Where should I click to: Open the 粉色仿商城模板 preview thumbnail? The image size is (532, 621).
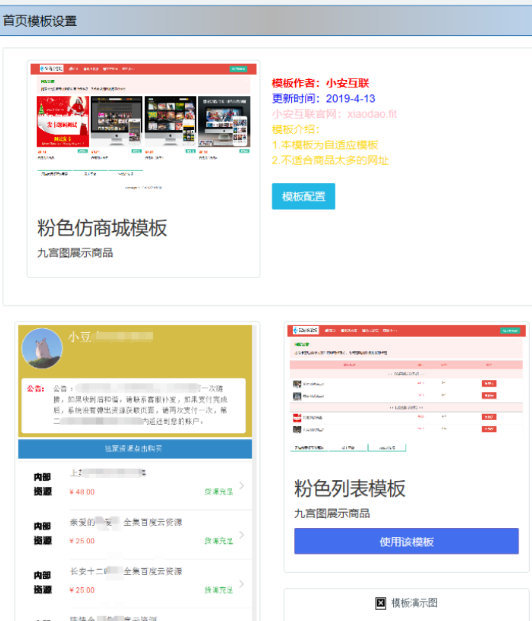tap(143, 129)
